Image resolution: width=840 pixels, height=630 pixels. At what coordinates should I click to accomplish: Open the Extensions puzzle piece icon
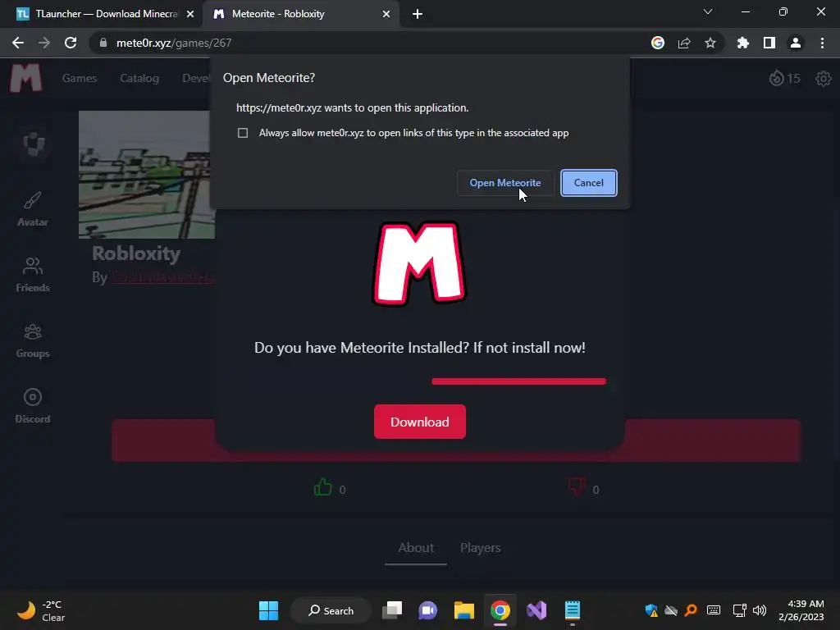pyautogui.click(x=743, y=43)
